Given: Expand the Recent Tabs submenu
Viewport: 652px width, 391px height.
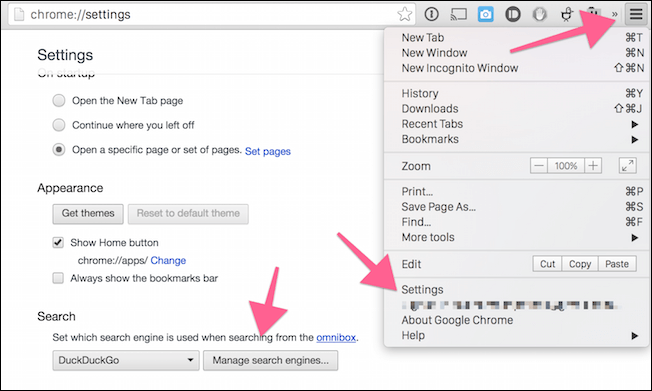Looking at the screenshot, I should coord(516,124).
